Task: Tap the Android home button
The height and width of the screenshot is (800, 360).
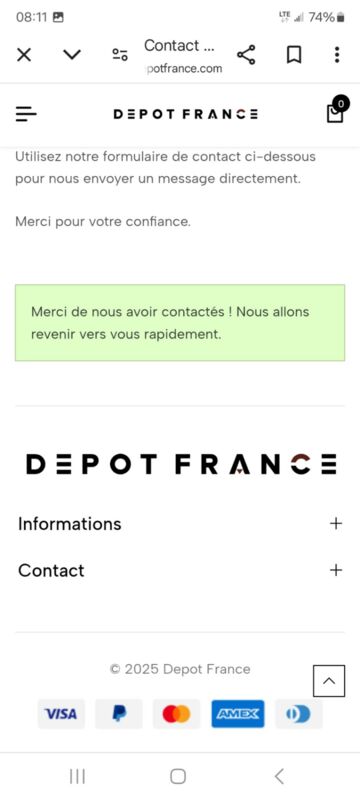Action: [177, 777]
